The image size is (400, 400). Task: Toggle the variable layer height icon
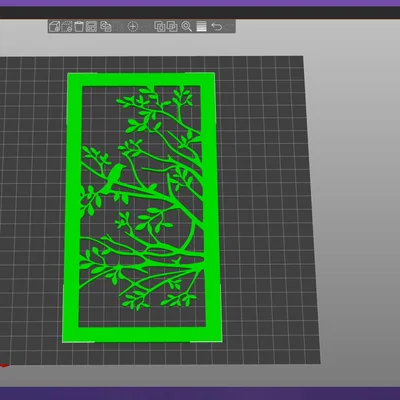tap(201, 26)
